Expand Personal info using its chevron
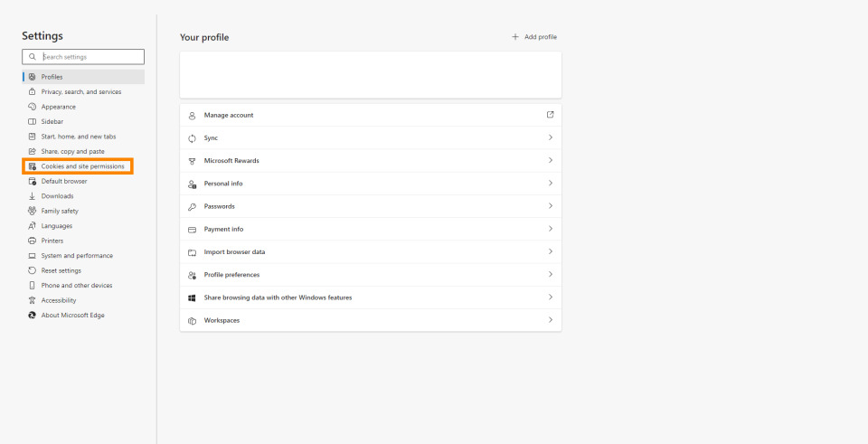The image size is (868, 444). click(x=550, y=184)
